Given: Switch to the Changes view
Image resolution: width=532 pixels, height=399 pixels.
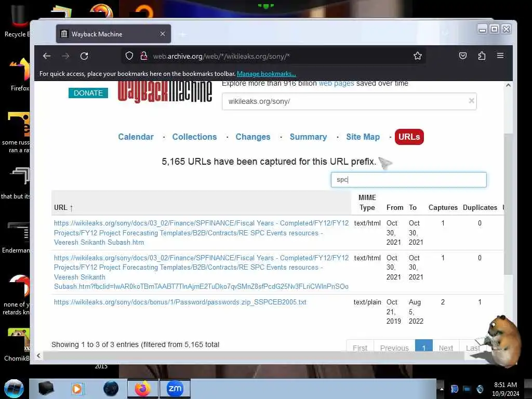Looking at the screenshot, I should pos(253,137).
